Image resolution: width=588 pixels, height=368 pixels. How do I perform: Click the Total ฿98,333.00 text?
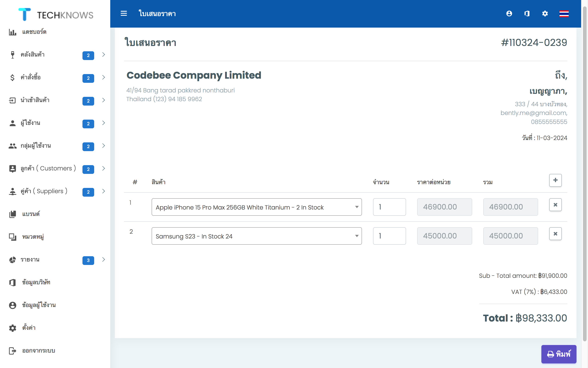pyautogui.click(x=525, y=318)
